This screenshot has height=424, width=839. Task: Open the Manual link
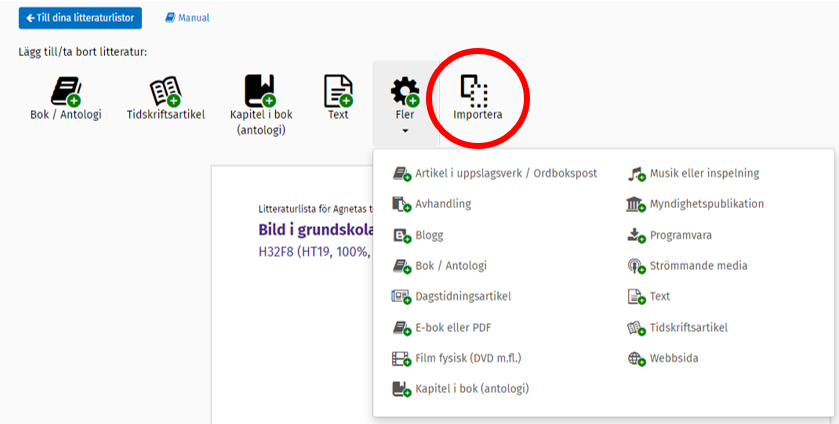[x=187, y=18]
